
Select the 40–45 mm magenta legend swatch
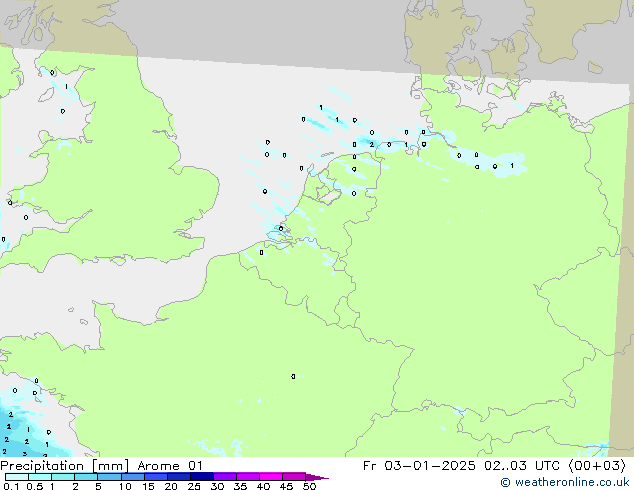click(271, 477)
